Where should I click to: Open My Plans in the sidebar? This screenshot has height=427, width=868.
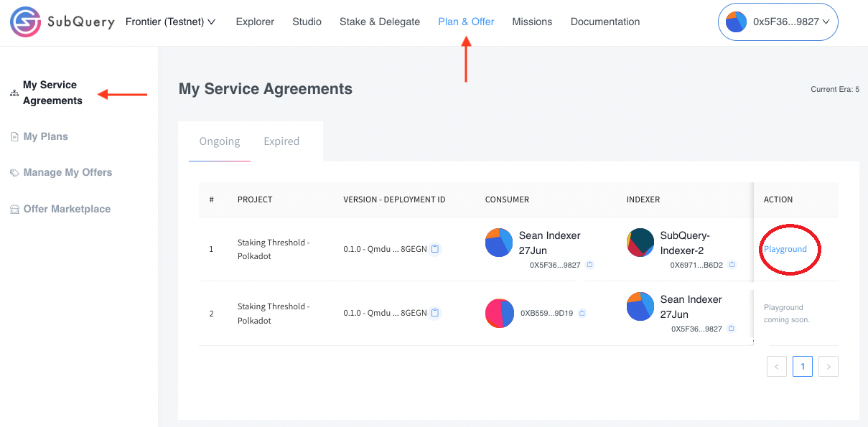coord(45,136)
